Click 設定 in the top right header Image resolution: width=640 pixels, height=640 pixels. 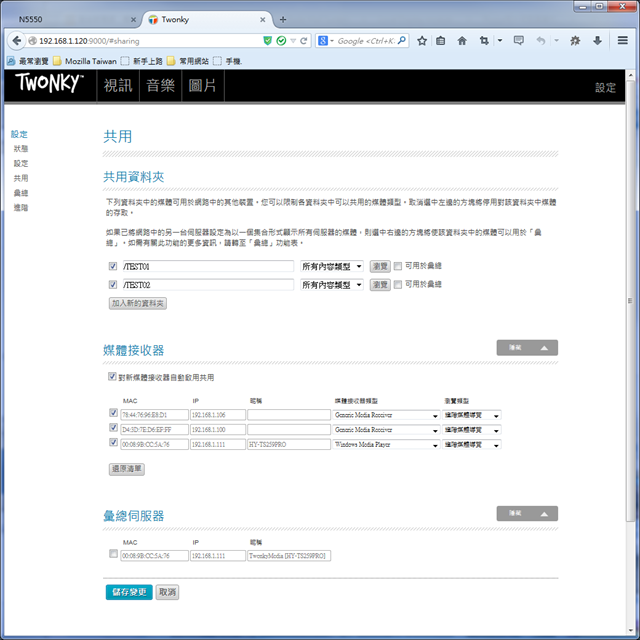tap(605, 87)
